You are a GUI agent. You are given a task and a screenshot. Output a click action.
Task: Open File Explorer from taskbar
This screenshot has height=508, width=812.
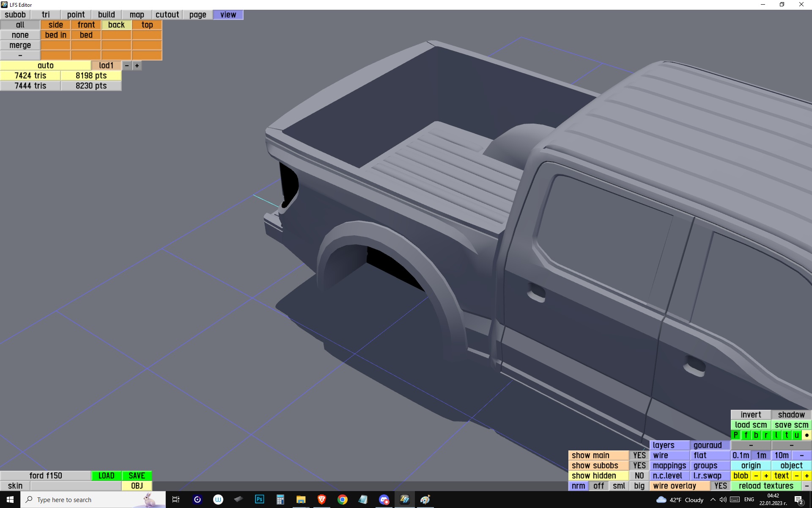coord(301,500)
